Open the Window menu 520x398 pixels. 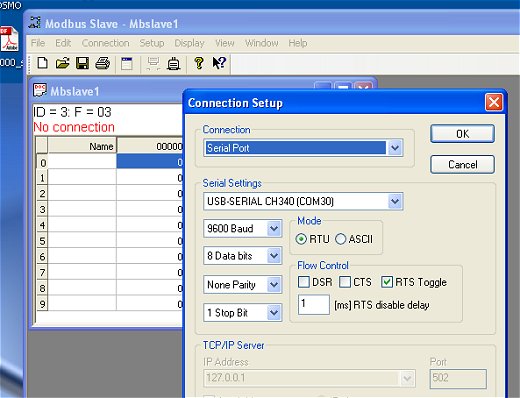pyautogui.click(x=262, y=43)
